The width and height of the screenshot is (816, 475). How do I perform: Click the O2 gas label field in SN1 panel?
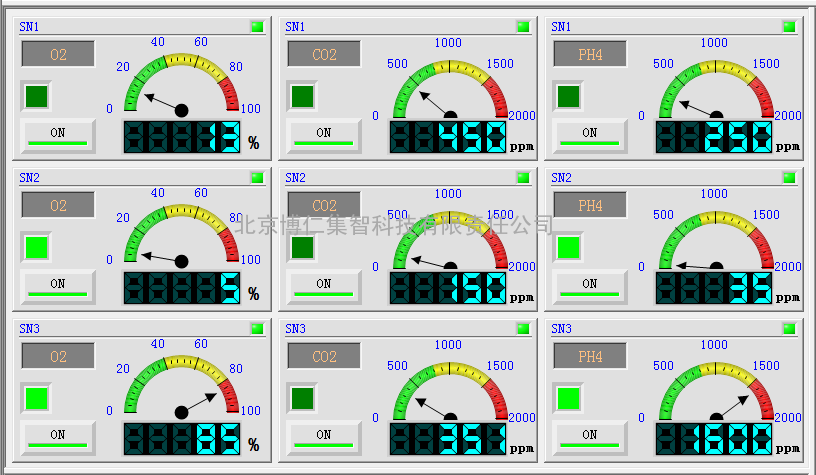pos(58,54)
